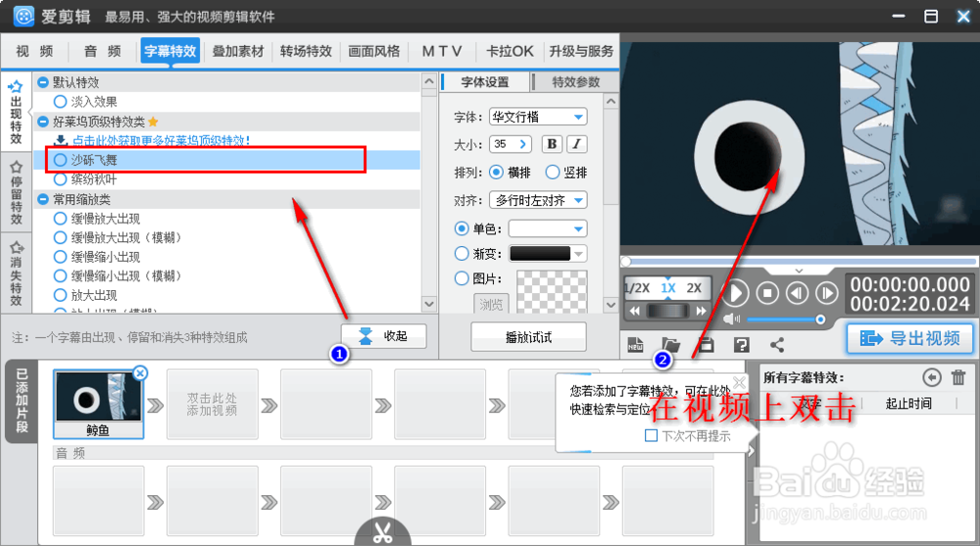Viewport: 980px width, 546px height.
Task: Adjust the volume slider handle
Action: (x=820, y=320)
